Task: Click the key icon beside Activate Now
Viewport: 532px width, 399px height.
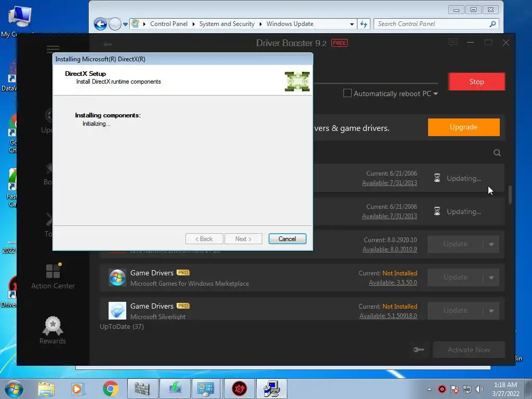Action: click(x=419, y=350)
